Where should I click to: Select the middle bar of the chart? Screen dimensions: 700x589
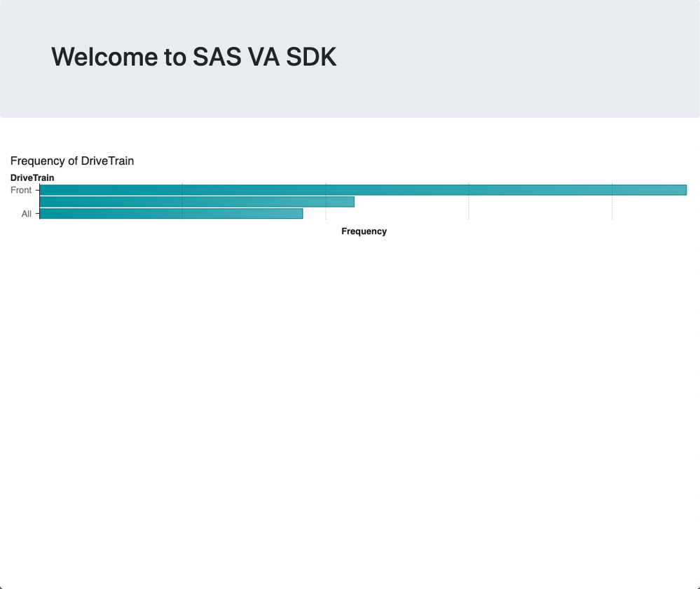pos(196,201)
